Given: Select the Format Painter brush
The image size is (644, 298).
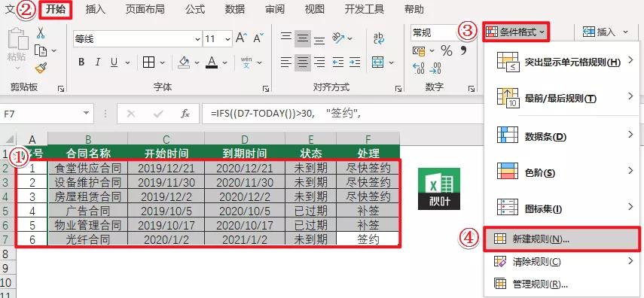Looking at the screenshot, I should point(41,68).
